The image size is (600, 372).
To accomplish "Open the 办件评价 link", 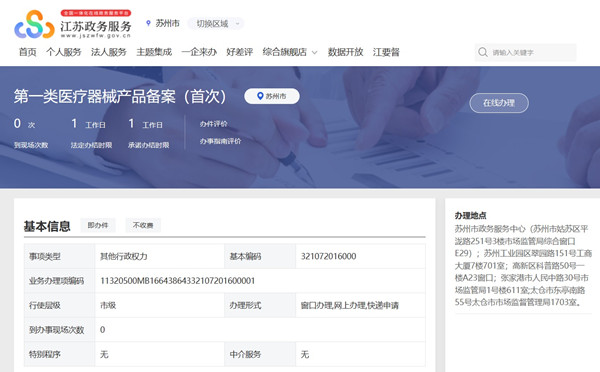I will [x=214, y=124].
